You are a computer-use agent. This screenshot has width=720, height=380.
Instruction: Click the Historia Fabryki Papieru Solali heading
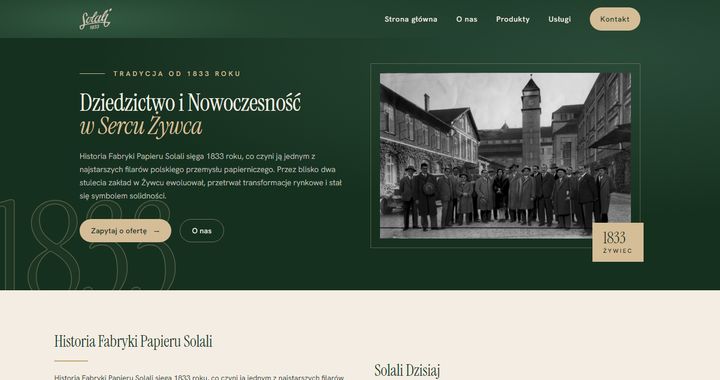click(133, 341)
